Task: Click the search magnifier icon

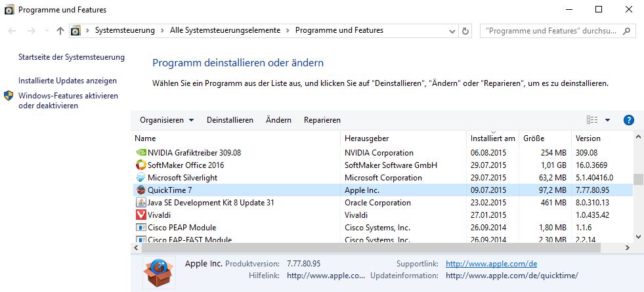Action: [x=626, y=31]
